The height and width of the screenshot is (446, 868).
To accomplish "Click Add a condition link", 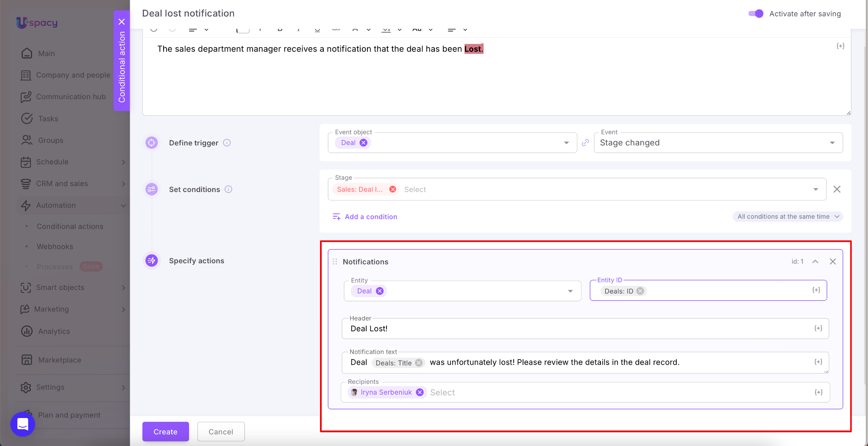I will [370, 217].
